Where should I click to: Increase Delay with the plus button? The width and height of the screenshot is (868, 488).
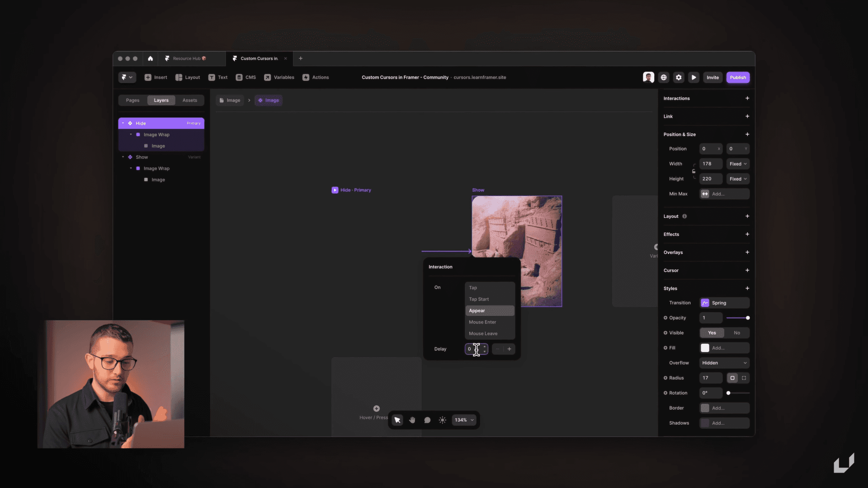click(509, 349)
